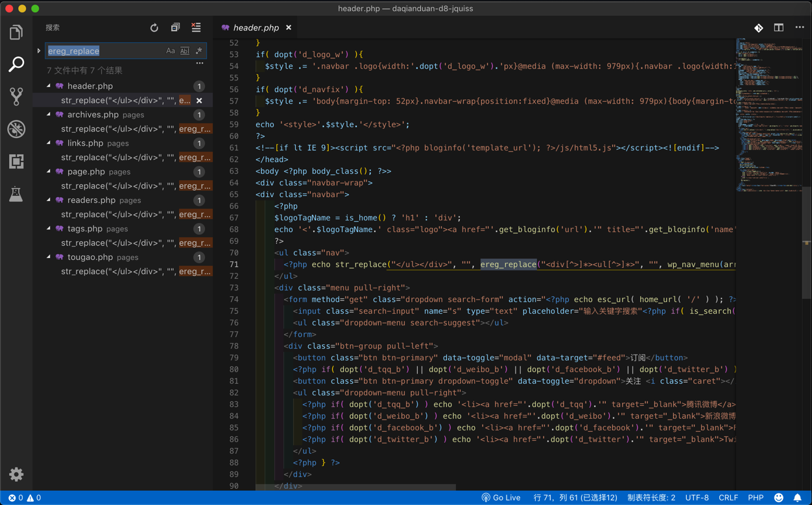Click the ereg_replace search input field
Image resolution: width=812 pixels, height=505 pixels.
pyautogui.click(x=102, y=51)
